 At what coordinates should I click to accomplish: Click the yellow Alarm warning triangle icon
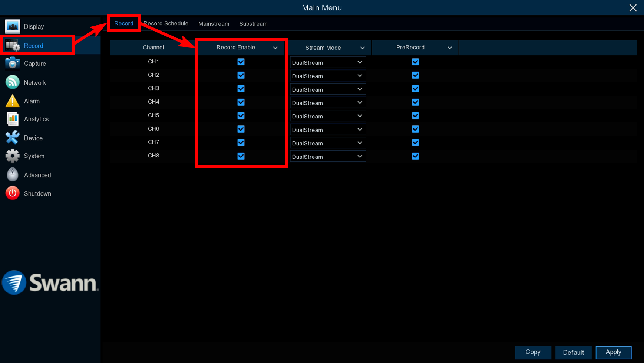12,101
